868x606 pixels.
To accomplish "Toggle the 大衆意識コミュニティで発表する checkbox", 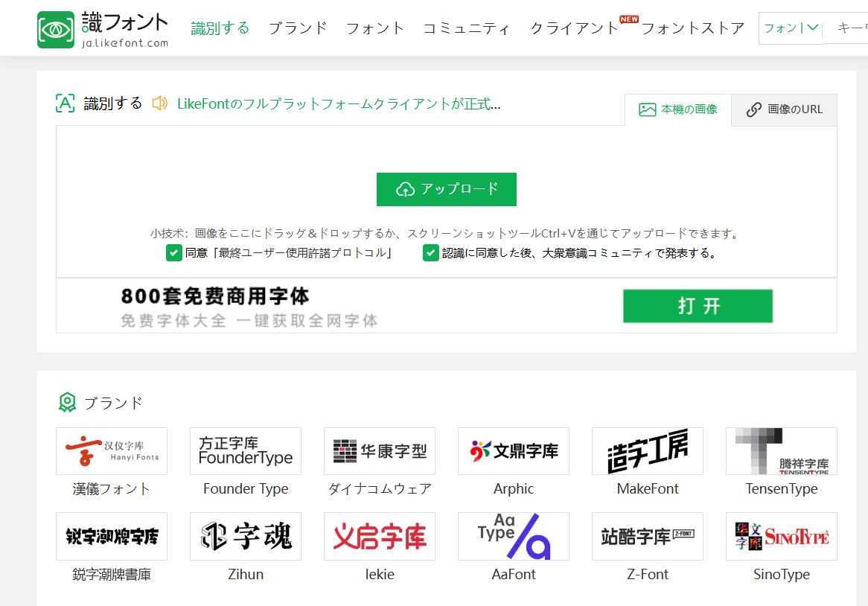I will point(431,253).
